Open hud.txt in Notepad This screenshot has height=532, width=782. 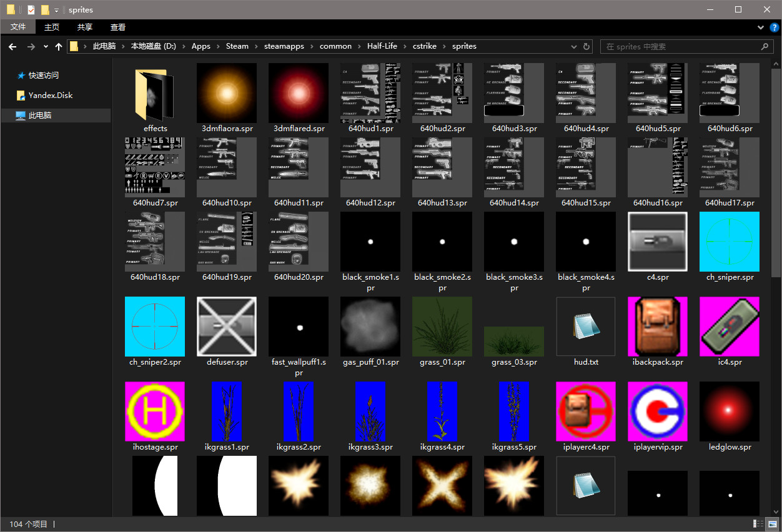585,326
